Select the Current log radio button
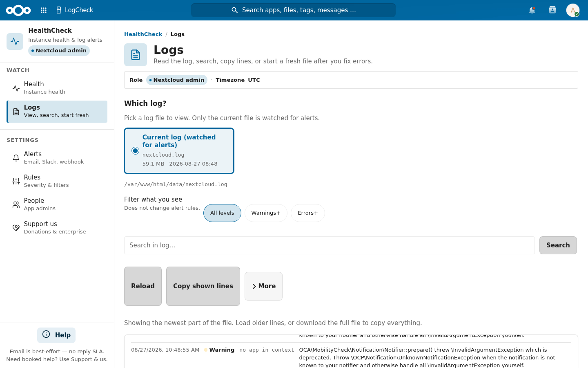 pyautogui.click(x=136, y=151)
